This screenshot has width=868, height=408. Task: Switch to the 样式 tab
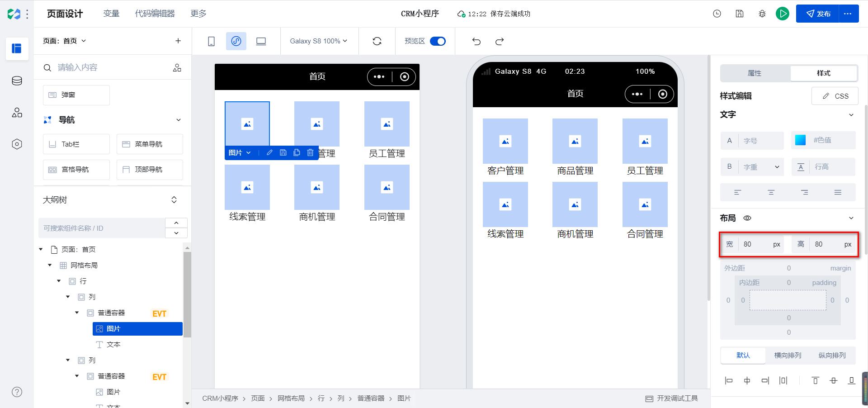[x=824, y=73]
